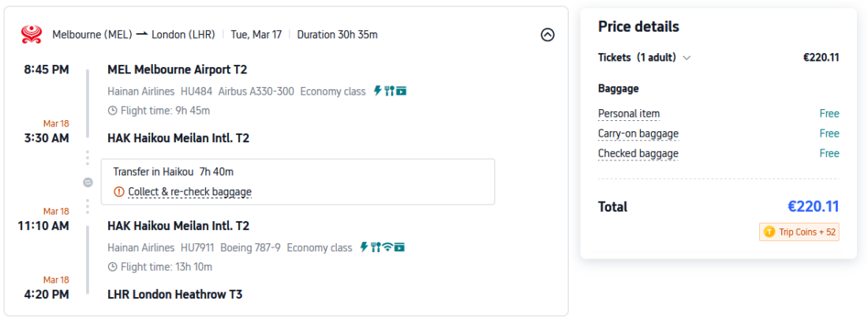868x320 pixels.
Task: Click power outlet icon on HU7911 flight
Action: click(364, 247)
